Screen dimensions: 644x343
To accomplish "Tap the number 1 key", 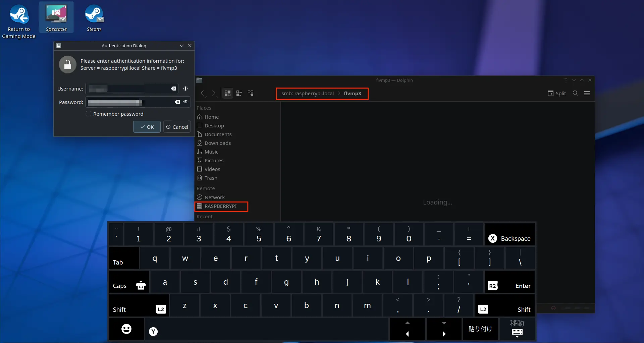I will point(139,234).
